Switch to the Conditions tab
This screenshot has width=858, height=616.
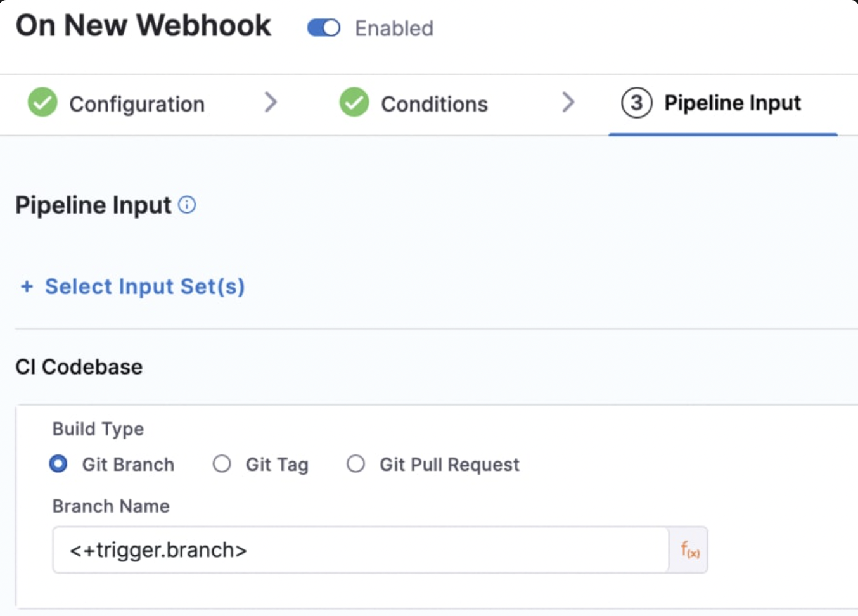pos(434,103)
